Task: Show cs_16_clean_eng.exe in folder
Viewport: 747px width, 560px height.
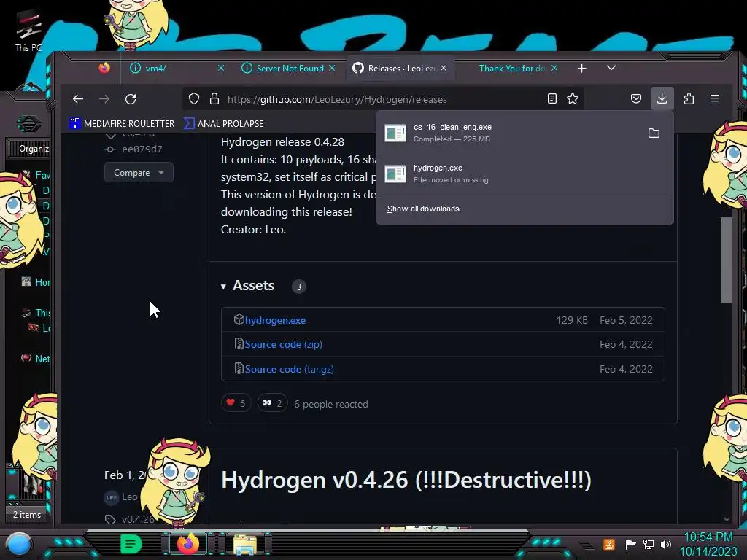Action: pyautogui.click(x=654, y=133)
